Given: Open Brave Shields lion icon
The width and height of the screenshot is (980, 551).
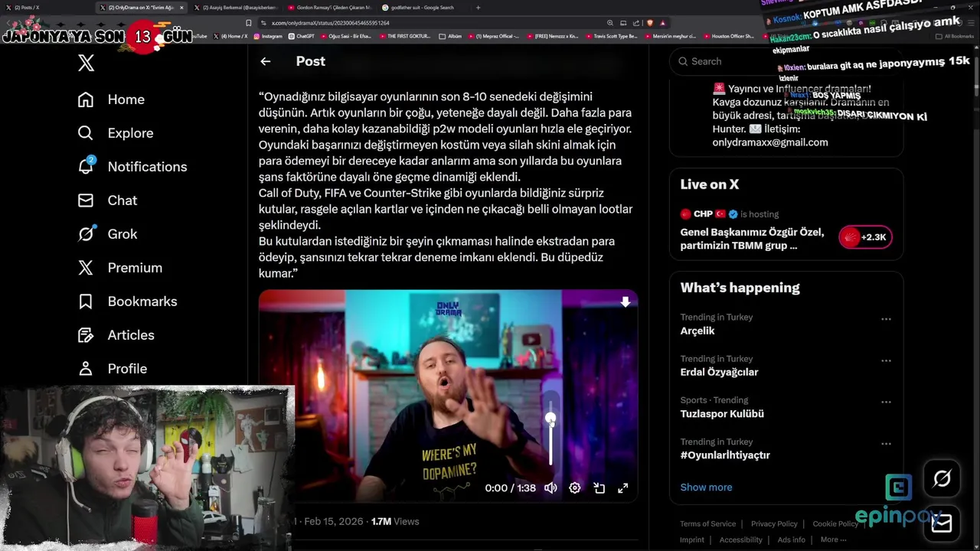Looking at the screenshot, I should 650,23.
